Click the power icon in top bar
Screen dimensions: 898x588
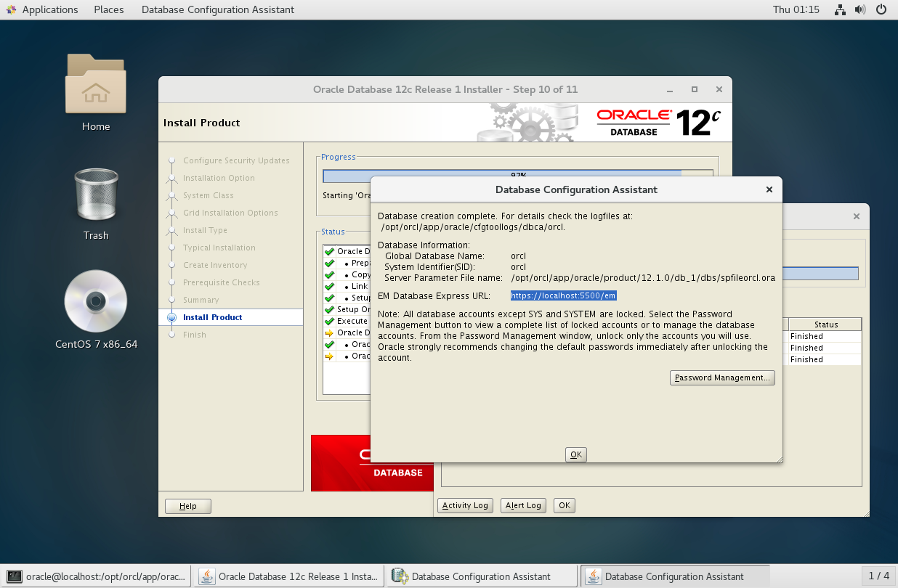tap(881, 9)
